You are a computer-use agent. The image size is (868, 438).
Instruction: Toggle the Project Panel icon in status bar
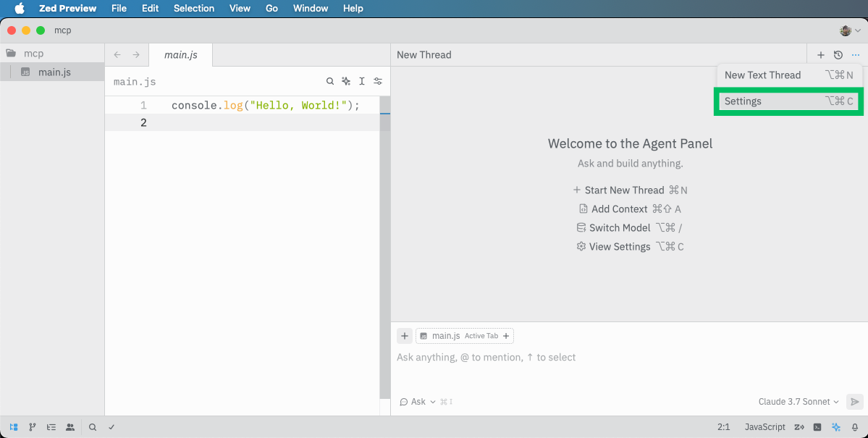pyautogui.click(x=14, y=427)
